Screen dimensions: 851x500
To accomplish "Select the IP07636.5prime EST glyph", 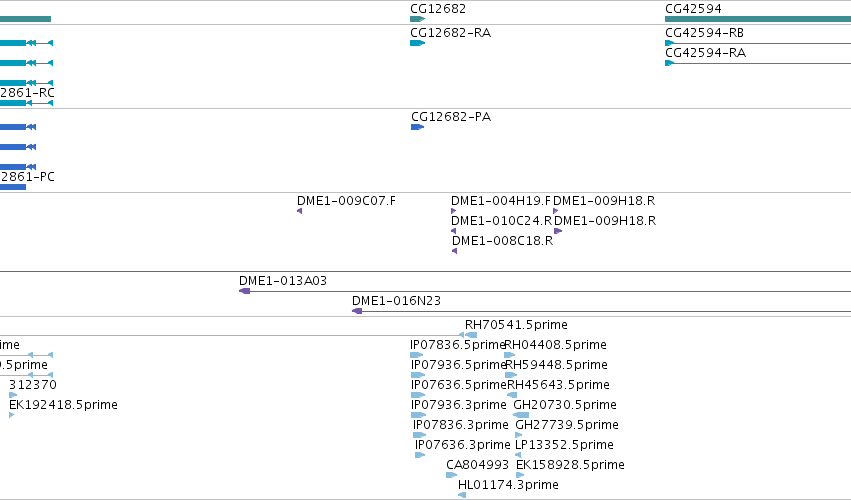I will tap(418, 395).
